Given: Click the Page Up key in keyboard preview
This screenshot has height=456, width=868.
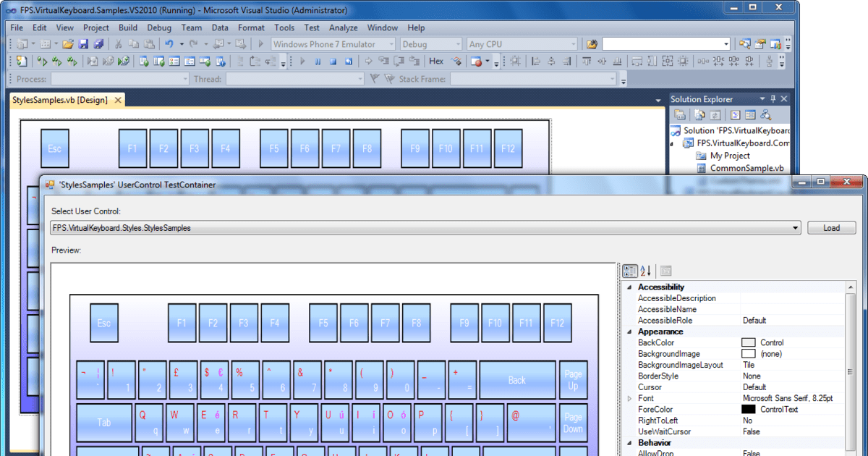Looking at the screenshot, I should [573, 379].
